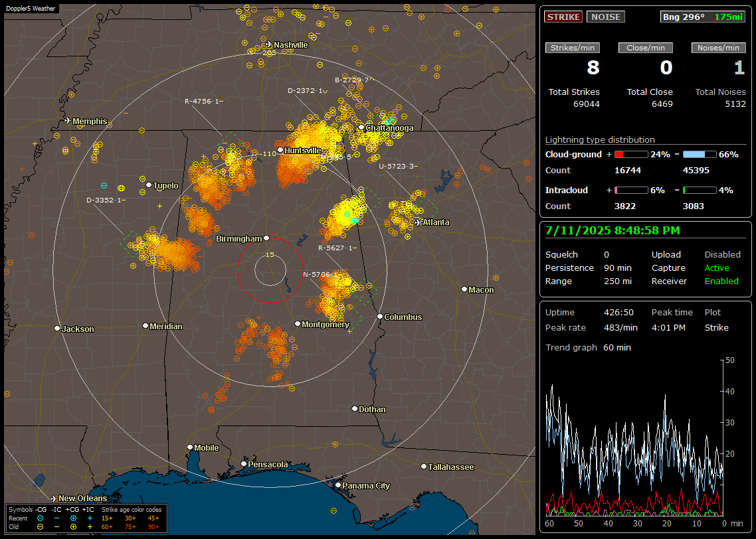756x539 pixels.
Task: Select the Tallahassee city marker dot
Action: 424,466
